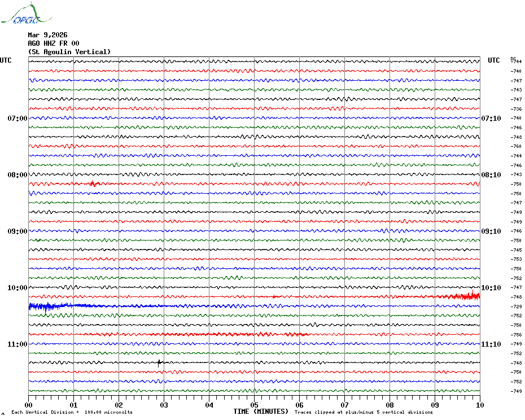525x420 pixels.
Task: Click the "05" minute axis label
Action: coord(255,405)
